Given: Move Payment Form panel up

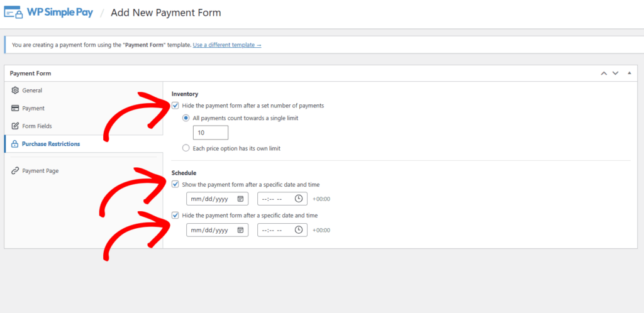Looking at the screenshot, I should pos(604,74).
